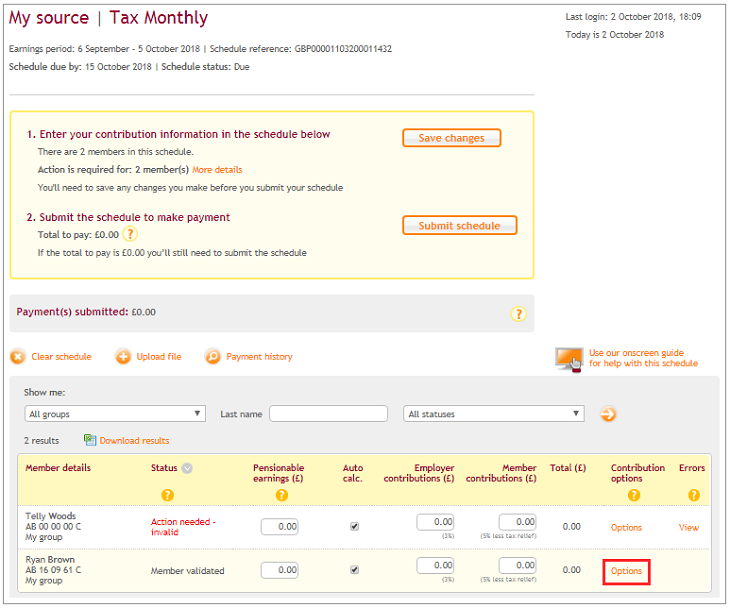The width and height of the screenshot is (730, 608).
Task: Open Payment history via magnifier icon
Action: pyautogui.click(x=213, y=357)
